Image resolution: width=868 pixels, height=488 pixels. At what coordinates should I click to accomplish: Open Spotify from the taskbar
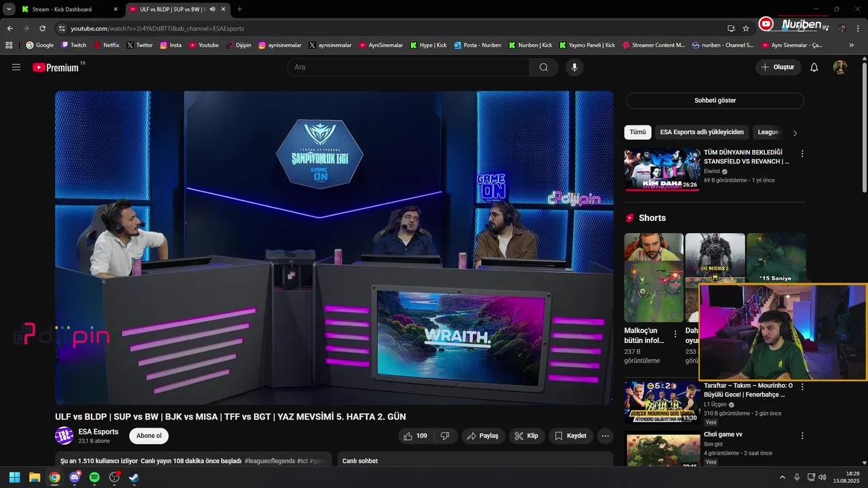coord(94,477)
